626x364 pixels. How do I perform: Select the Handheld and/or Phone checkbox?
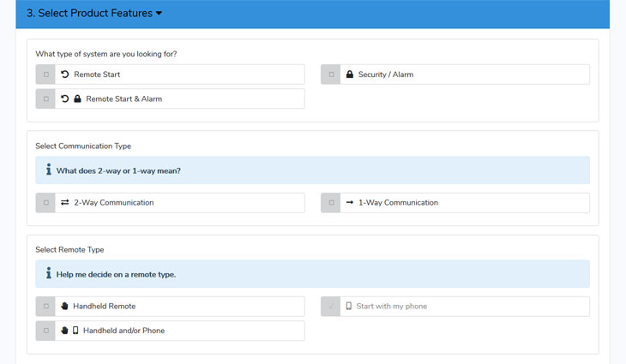(x=46, y=331)
